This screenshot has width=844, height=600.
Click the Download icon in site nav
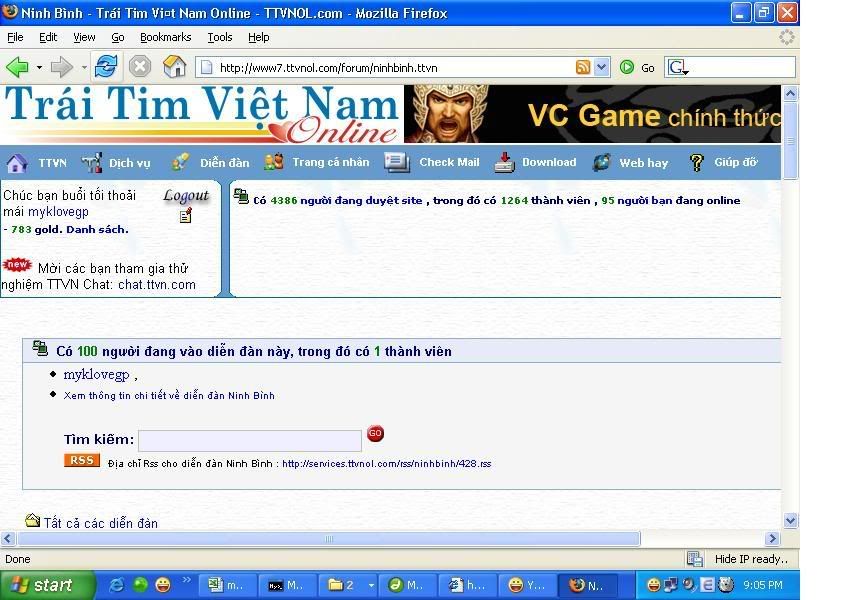[504, 162]
